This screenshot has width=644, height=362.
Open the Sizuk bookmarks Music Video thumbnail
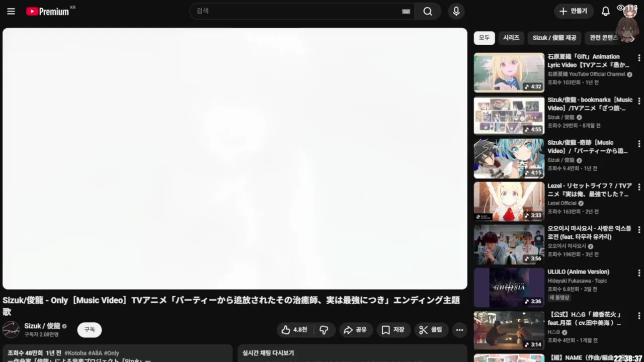[x=509, y=116]
